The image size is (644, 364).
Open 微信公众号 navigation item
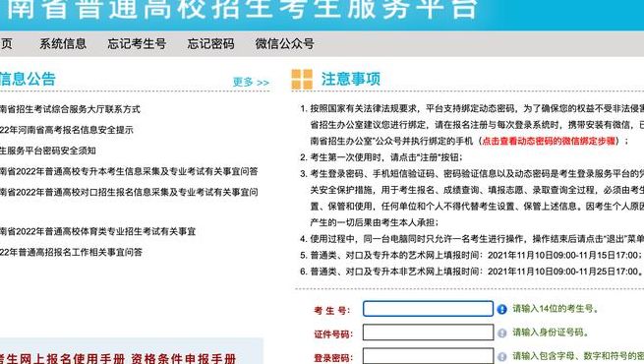click(284, 43)
